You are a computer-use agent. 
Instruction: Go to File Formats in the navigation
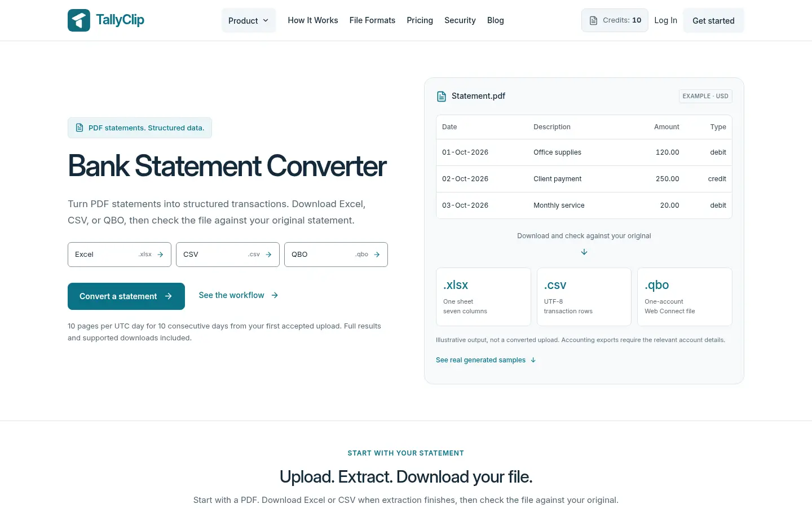coord(372,20)
